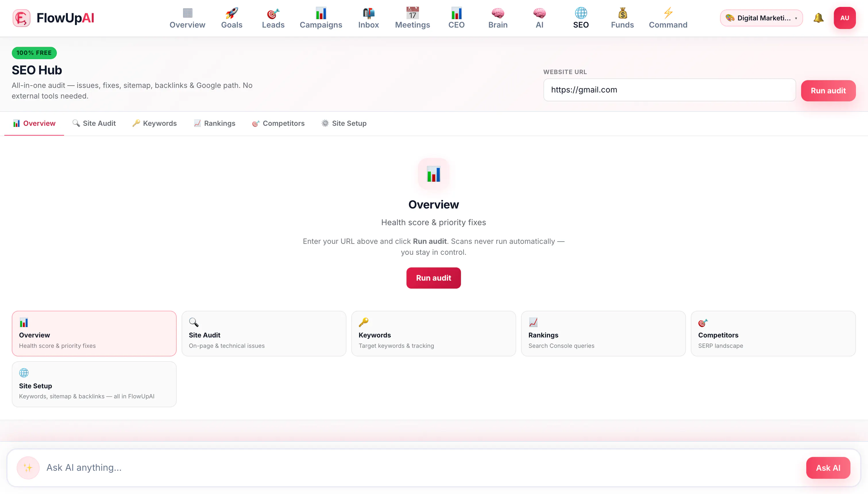Open AI via the brain icon
This screenshot has width=868, height=494.
(539, 13)
